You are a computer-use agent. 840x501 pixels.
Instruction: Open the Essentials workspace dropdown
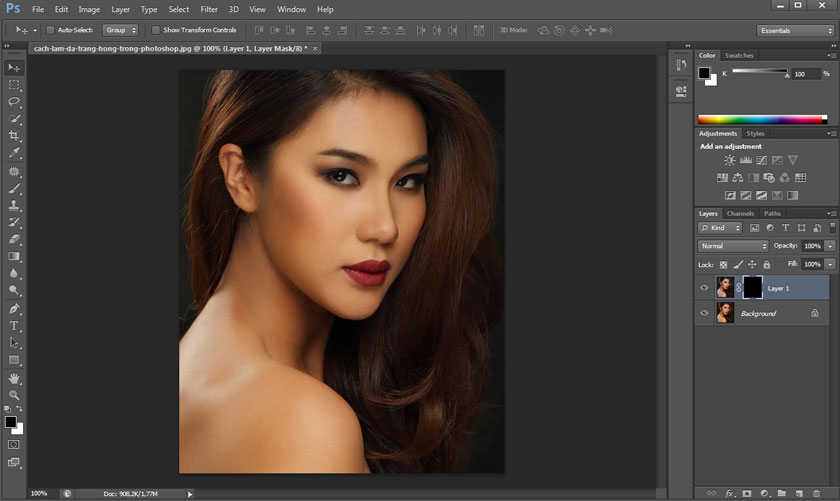click(795, 30)
